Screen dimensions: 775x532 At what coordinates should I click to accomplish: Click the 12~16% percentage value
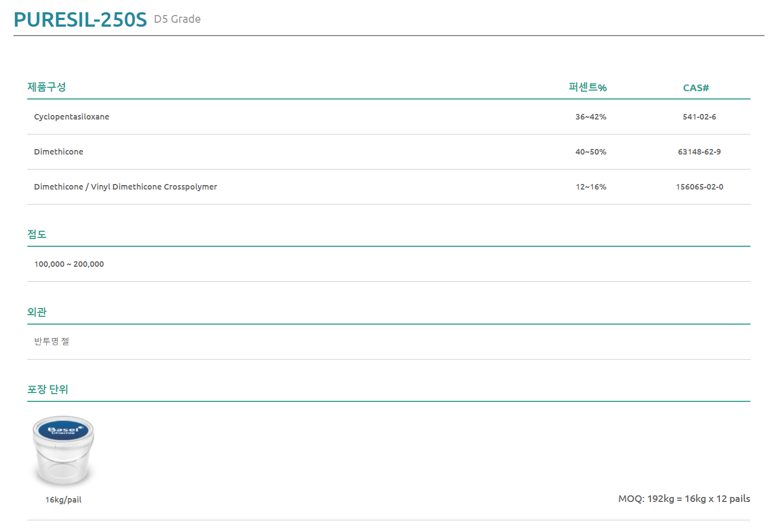[x=591, y=187]
